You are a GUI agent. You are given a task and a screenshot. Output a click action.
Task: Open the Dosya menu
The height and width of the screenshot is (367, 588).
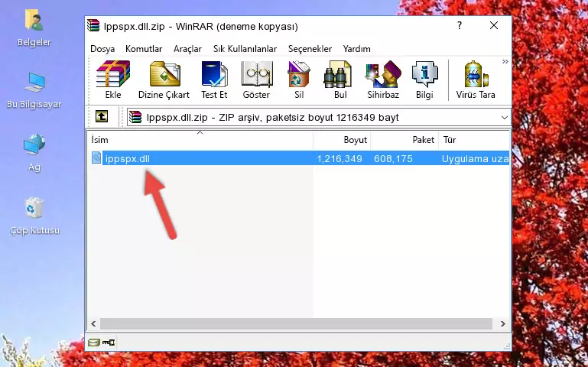pyautogui.click(x=102, y=49)
